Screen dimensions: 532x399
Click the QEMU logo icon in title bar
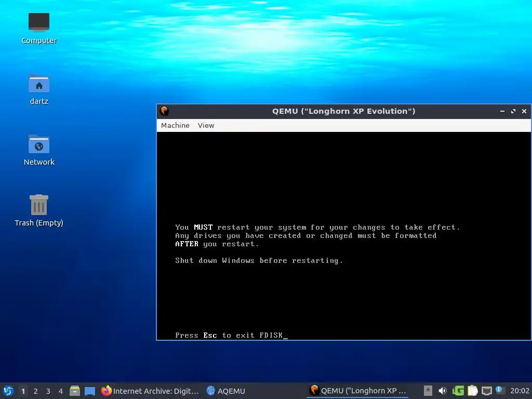point(165,111)
